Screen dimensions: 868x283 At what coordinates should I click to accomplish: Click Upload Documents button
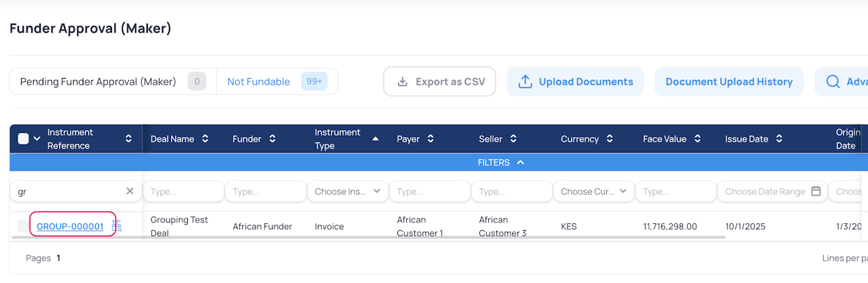[575, 81]
